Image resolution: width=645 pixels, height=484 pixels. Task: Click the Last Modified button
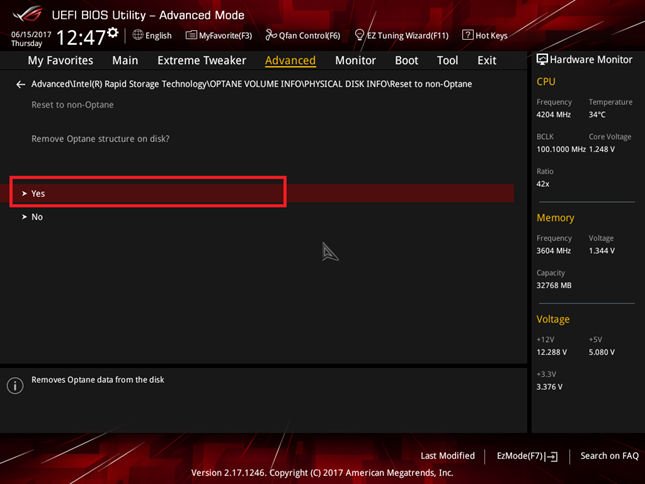coord(448,456)
